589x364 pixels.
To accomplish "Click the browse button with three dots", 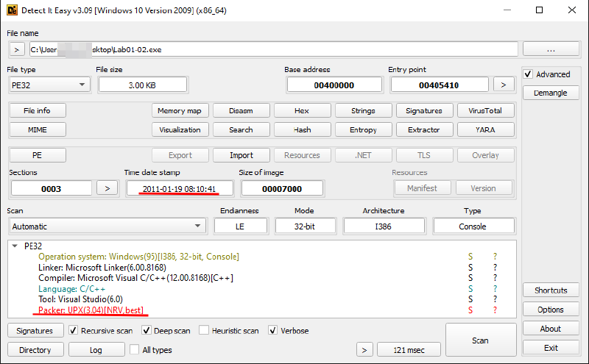I will [551, 49].
